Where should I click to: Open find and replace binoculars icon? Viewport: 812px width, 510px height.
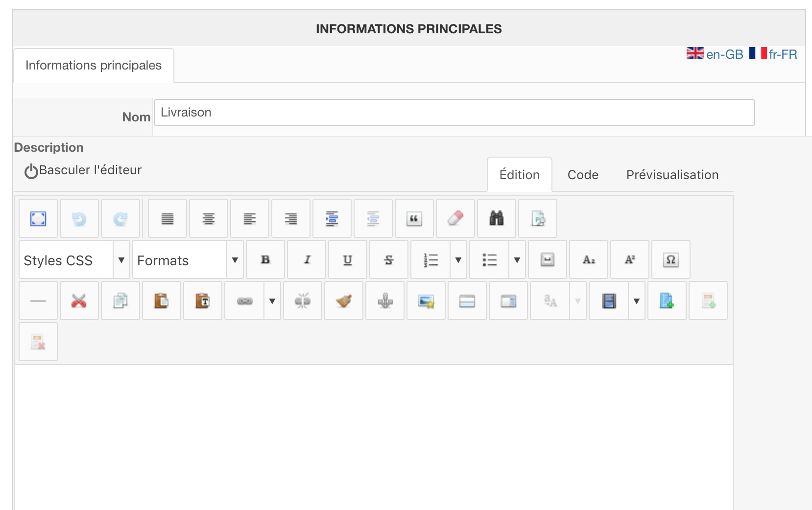[496, 218]
